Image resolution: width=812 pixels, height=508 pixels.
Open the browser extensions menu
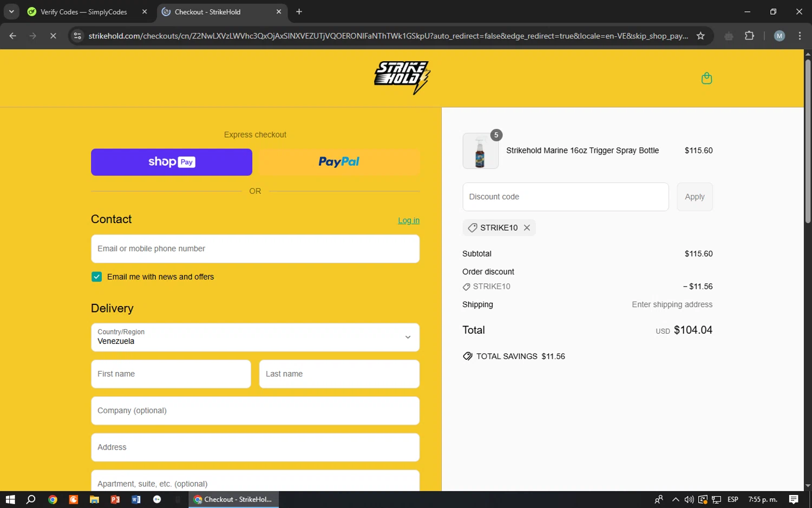(x=749, y=36)
